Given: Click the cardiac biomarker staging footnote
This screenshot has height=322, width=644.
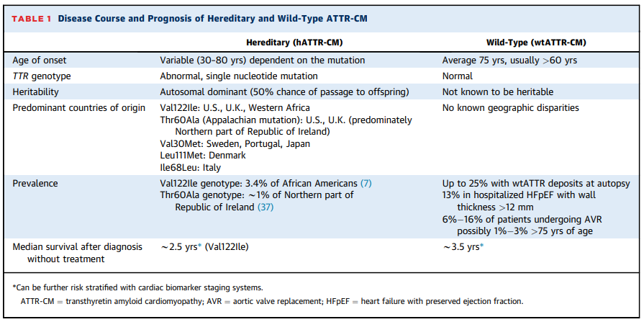Looking at the screenshot, I should coord(135,288).
